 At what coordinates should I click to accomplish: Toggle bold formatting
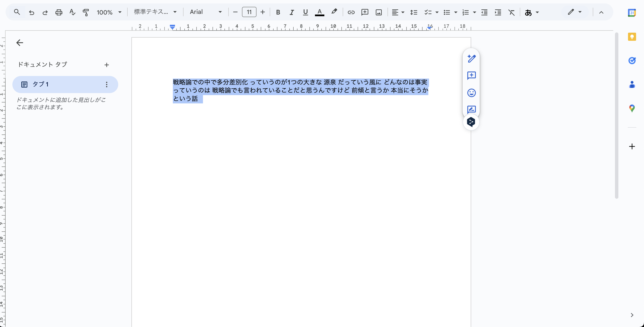(278, 12)
